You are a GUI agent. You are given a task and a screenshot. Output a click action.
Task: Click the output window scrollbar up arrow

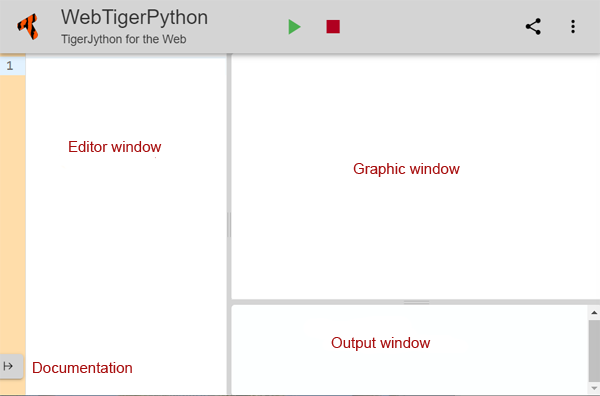[x=594, y=313]
